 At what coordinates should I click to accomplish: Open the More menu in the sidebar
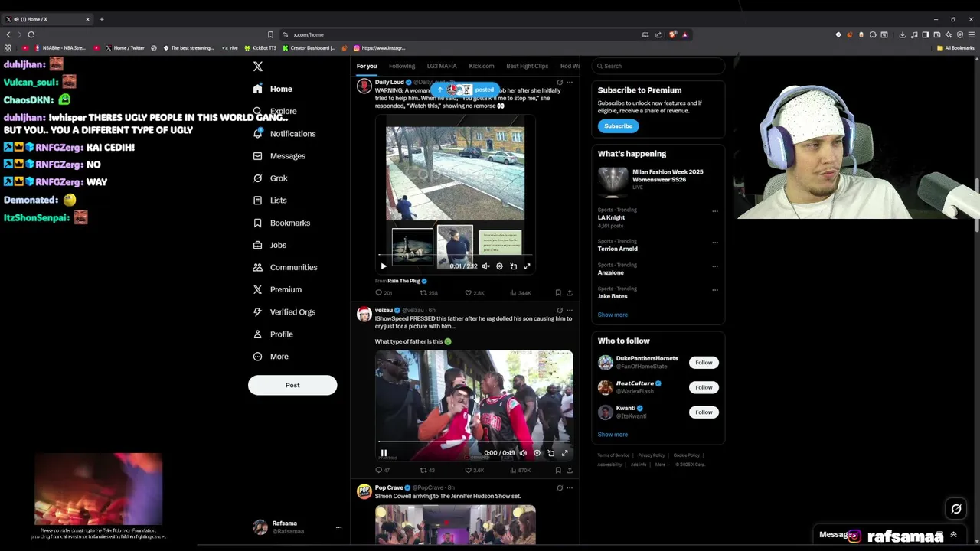coord(270,357)
